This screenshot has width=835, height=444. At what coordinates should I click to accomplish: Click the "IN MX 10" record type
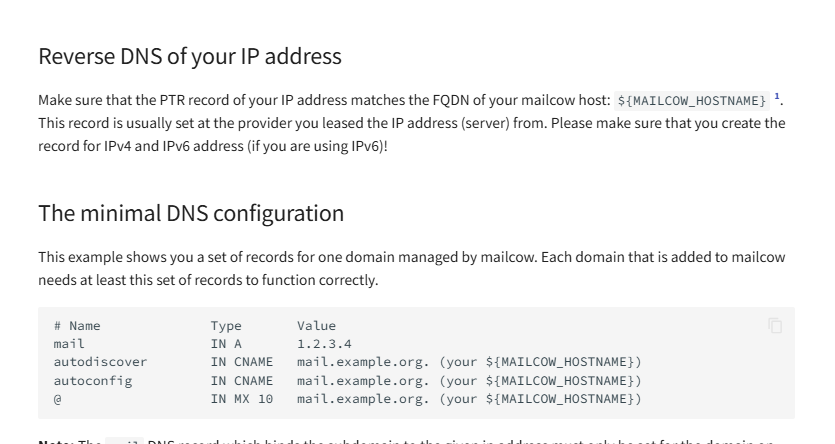coord(241,399)
